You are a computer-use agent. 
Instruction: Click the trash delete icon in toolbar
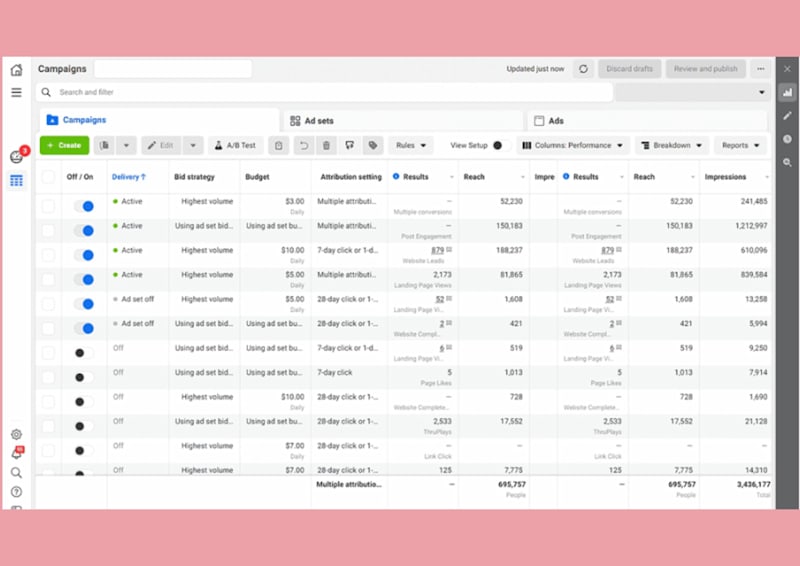coord(326,145)
